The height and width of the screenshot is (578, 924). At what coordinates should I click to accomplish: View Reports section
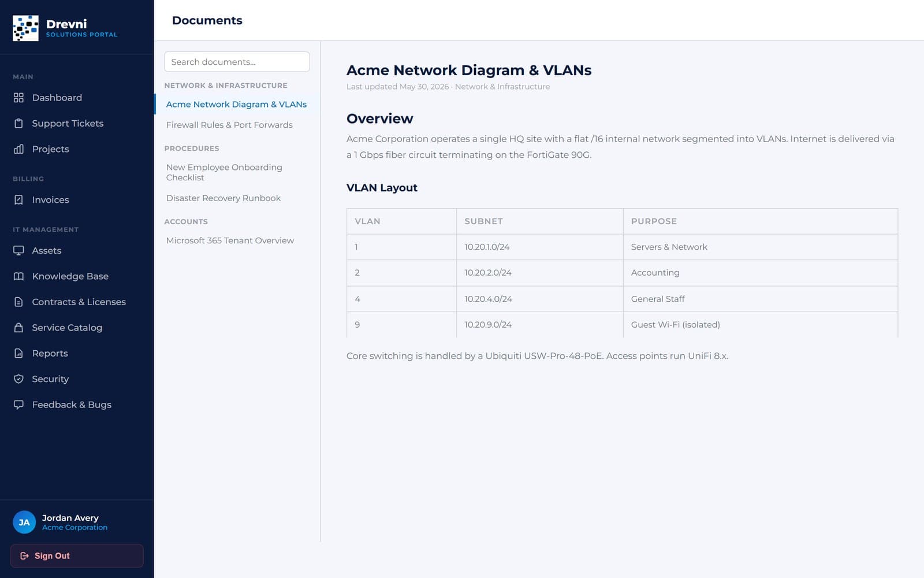[77, 353]
